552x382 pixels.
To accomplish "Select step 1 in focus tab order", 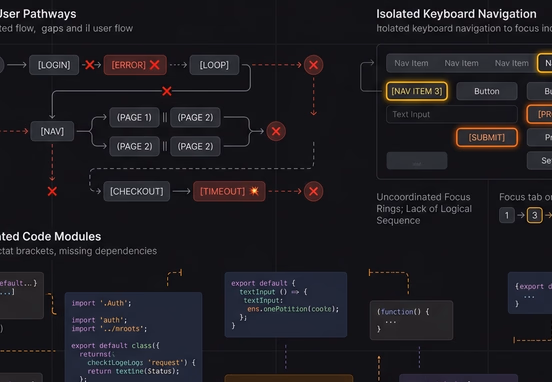I will point(507,215).
